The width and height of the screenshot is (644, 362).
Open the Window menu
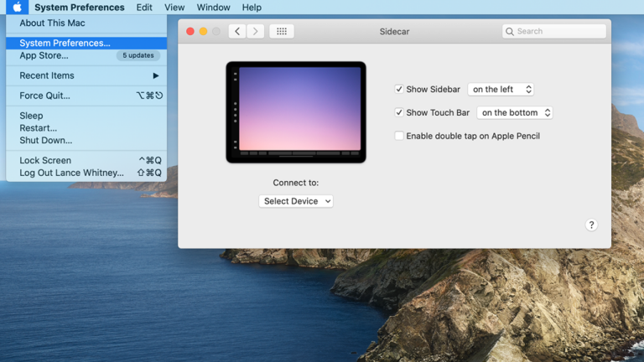[213, 8]
